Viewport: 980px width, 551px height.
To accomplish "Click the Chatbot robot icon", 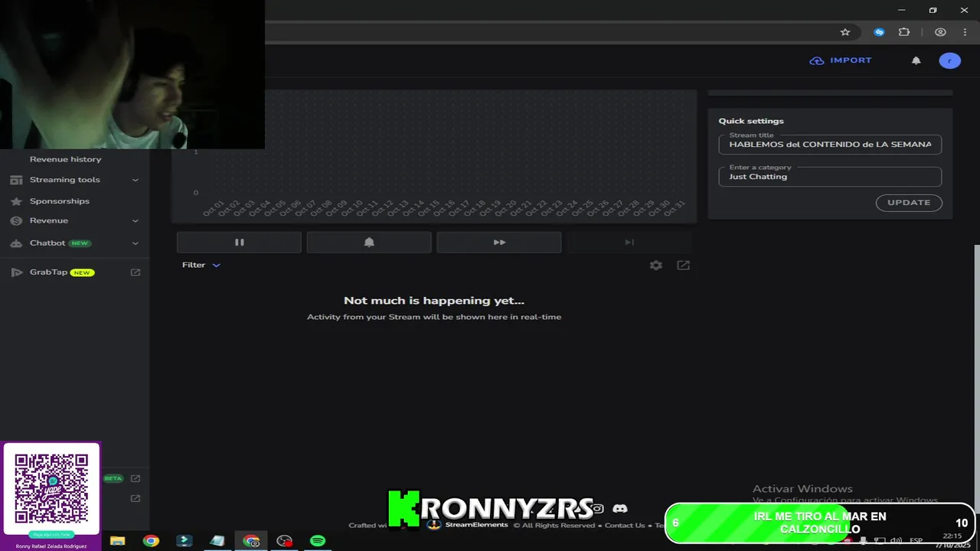I will pyautogui.click(x=16, y=243).
